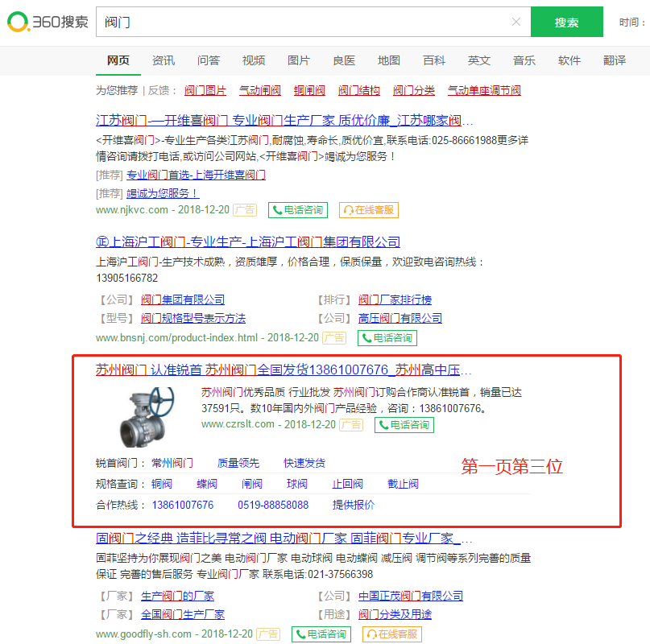Open the 蝶阀 spec link
Viewport: 650px width, 644px height.
(207, 484)
